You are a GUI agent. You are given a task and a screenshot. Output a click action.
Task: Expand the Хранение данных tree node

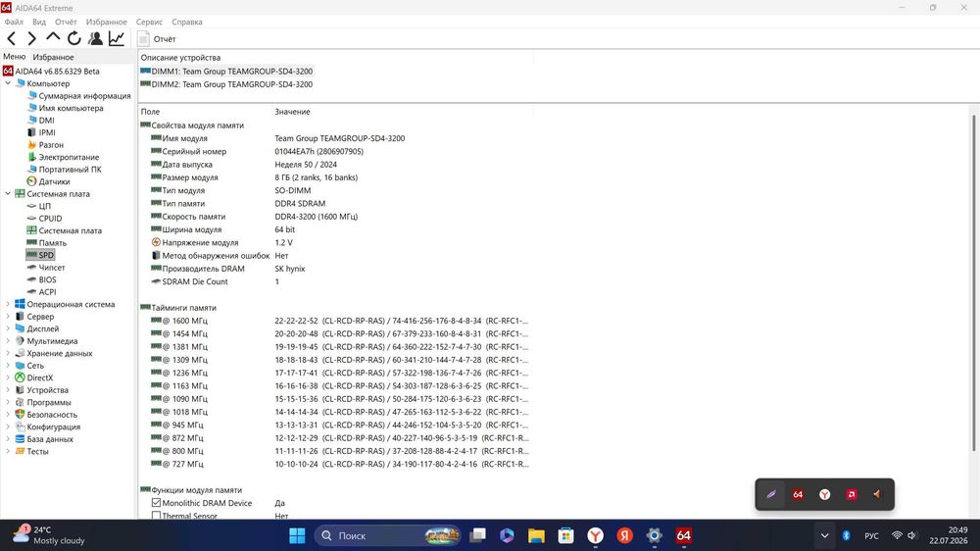coord(8,353)
